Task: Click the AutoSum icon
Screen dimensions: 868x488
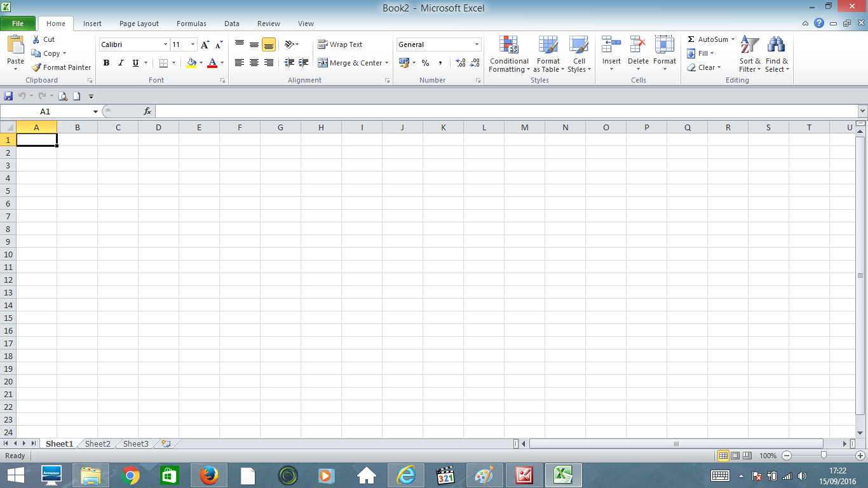Action: [x=707, y=39]
